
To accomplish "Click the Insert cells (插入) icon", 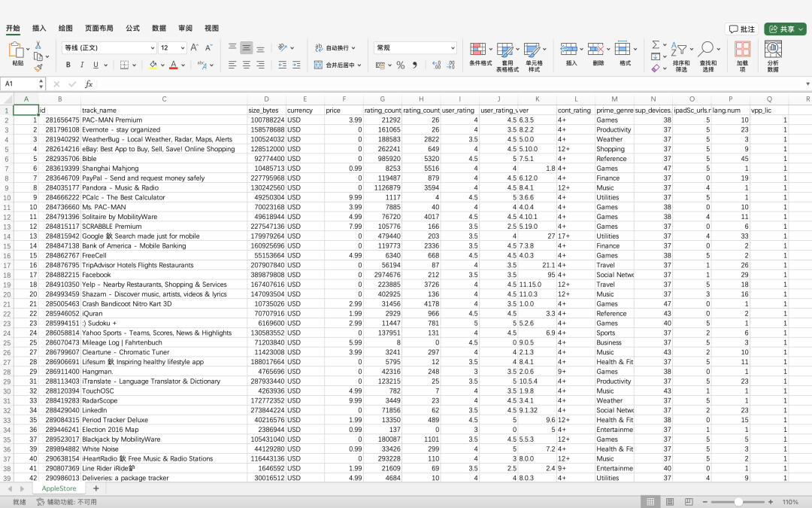I will pos(568,49).
